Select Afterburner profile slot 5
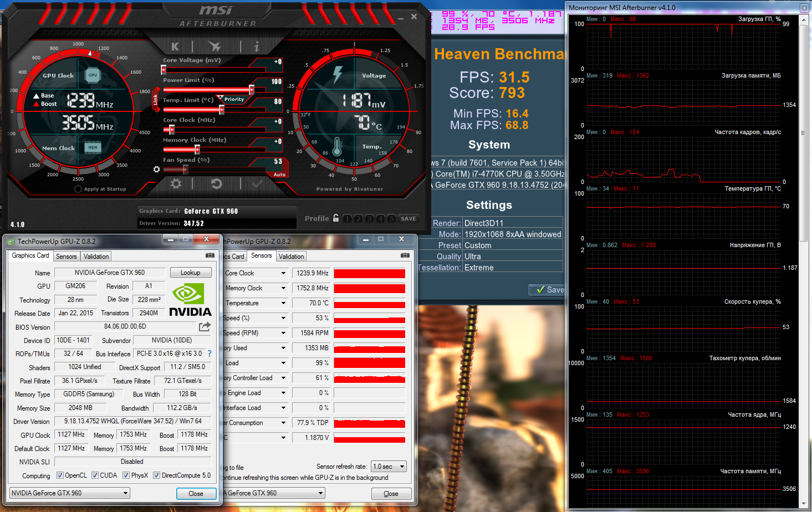Screen dimensions: 812x512 (x=391, y=218)
